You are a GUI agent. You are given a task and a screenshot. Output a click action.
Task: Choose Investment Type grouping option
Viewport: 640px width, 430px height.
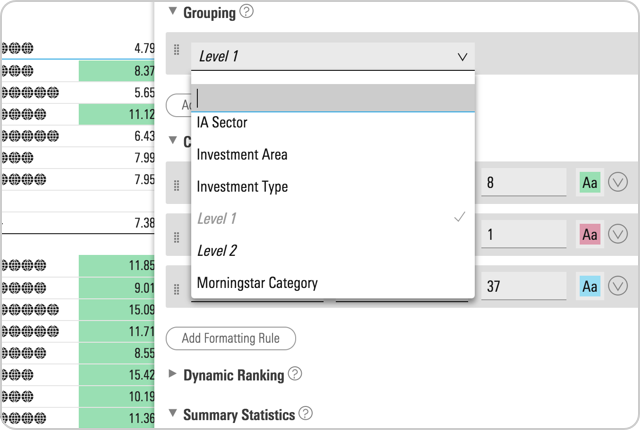(242, 187)
